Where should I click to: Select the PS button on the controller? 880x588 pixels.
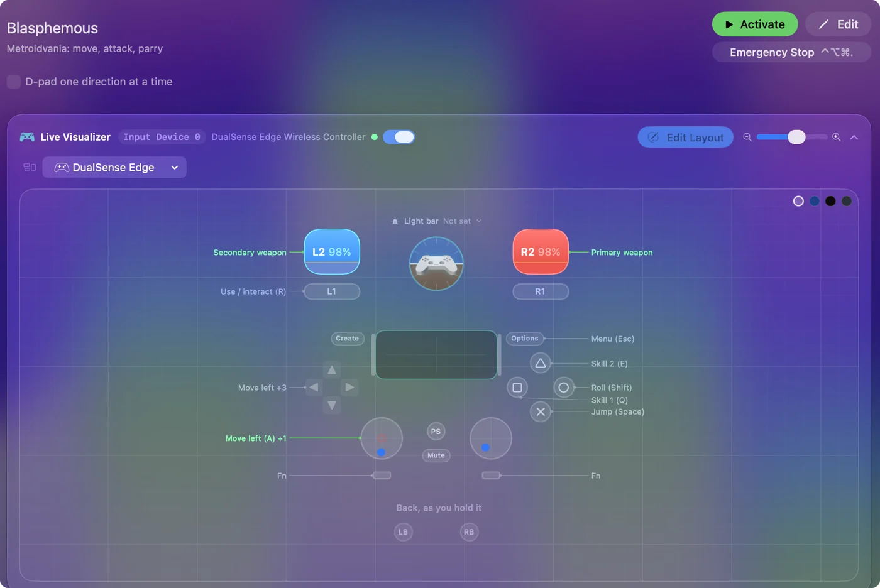436,432
